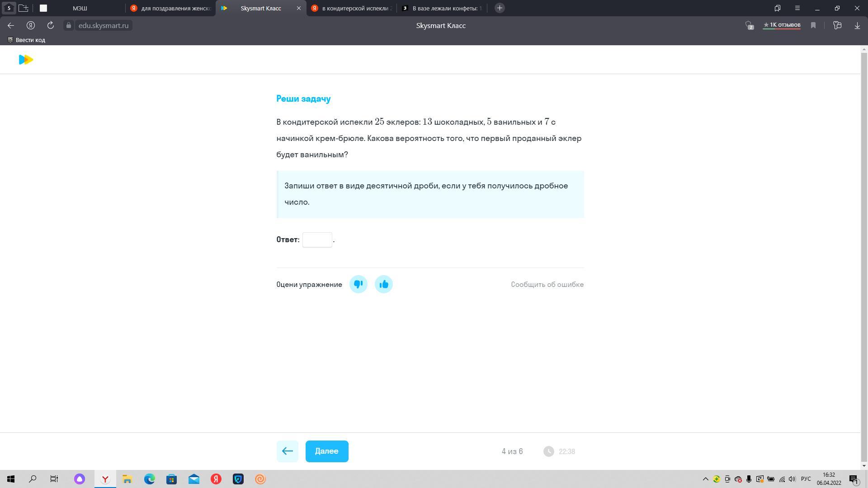Click the thumbs up rating icon

point(383,284)
